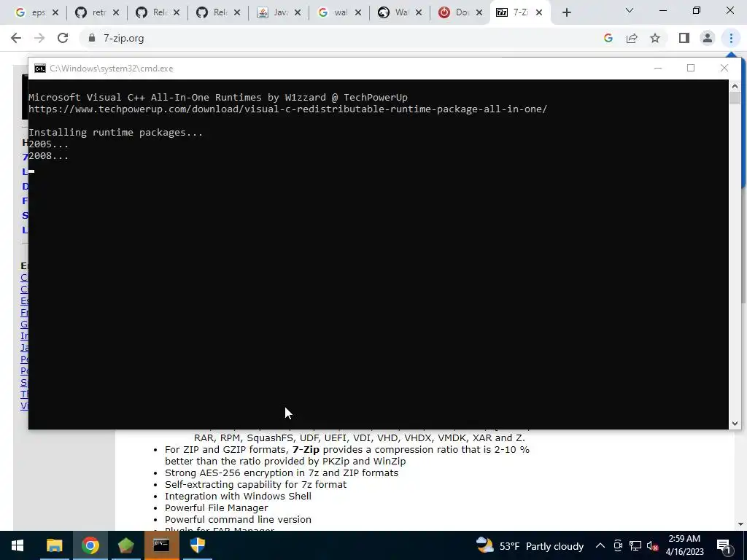Viewport: 747px width, 560px height.
Task: Click the cmd window scrollbar thumb
Action: click(735, 98)
